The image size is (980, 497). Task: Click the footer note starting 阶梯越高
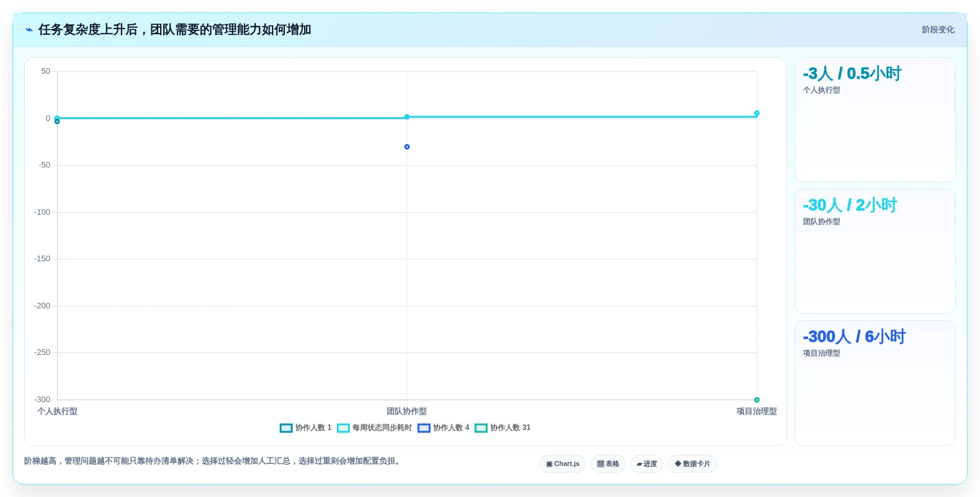214,461
